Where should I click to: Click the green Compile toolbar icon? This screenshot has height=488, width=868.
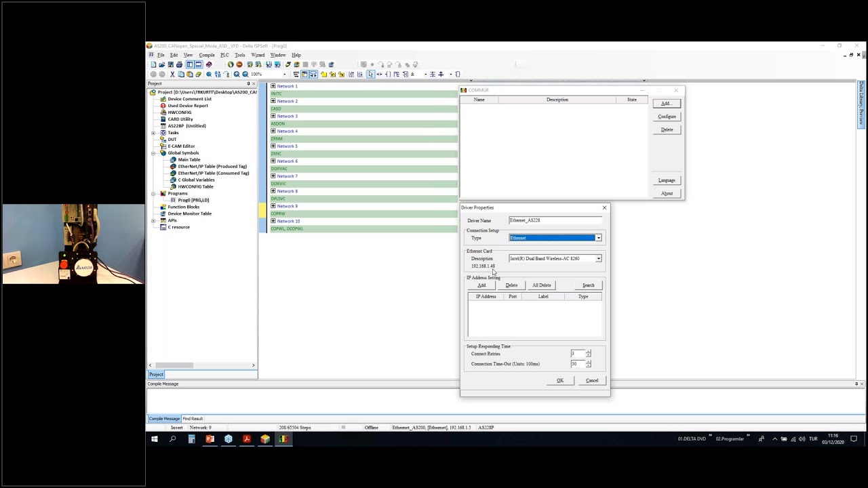tap(231, 64)
